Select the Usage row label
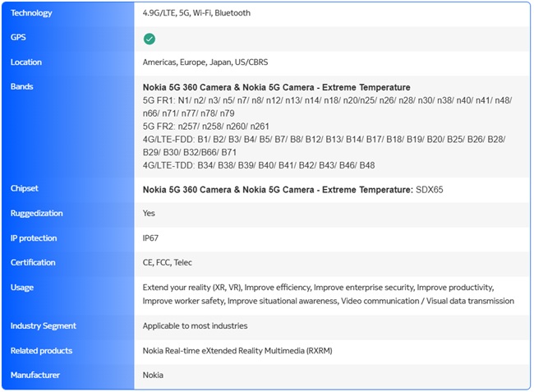This screenshot has height=392, width=534. pos(22,288)
